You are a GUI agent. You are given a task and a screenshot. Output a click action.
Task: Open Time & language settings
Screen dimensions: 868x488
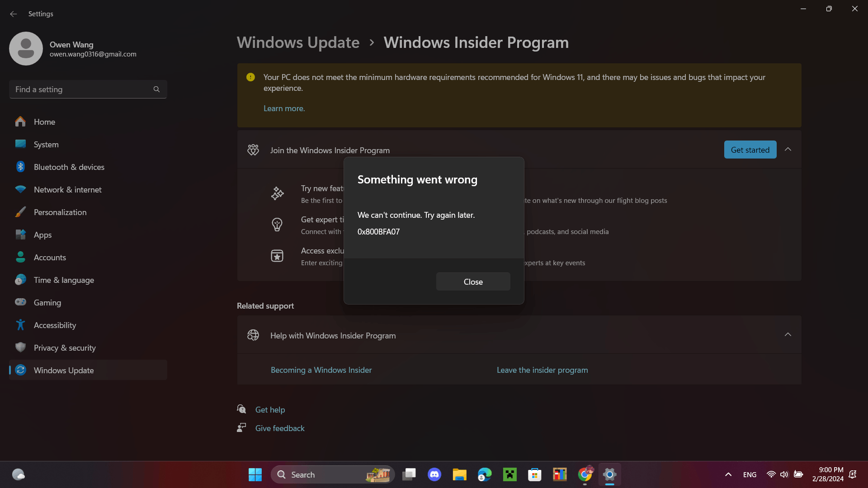(88, 280)
